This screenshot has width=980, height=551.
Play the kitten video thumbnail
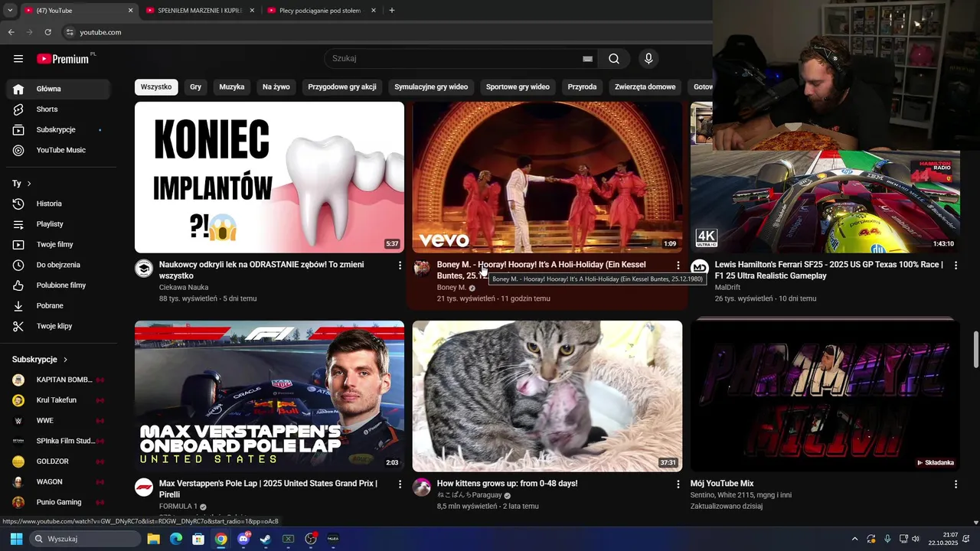547,396
